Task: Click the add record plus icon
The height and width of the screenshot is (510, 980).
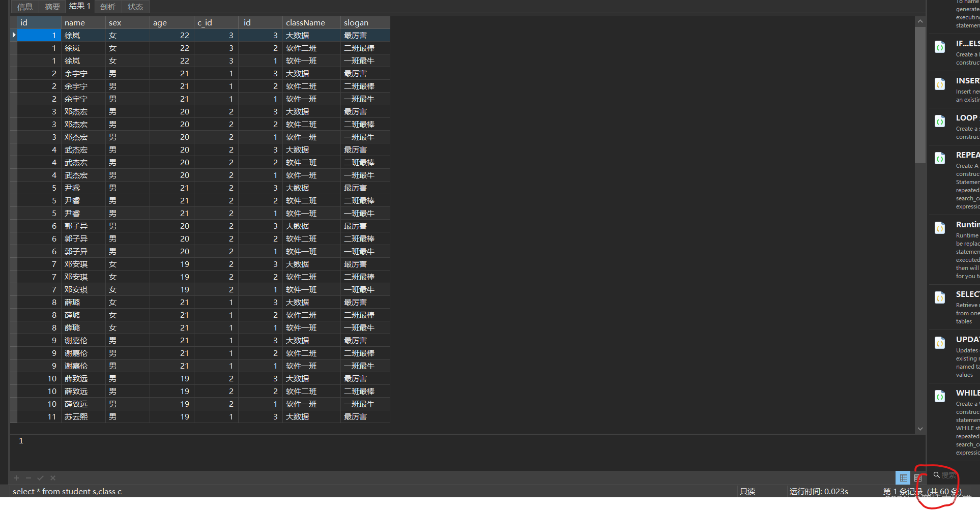Action: [x=16, y=478]
